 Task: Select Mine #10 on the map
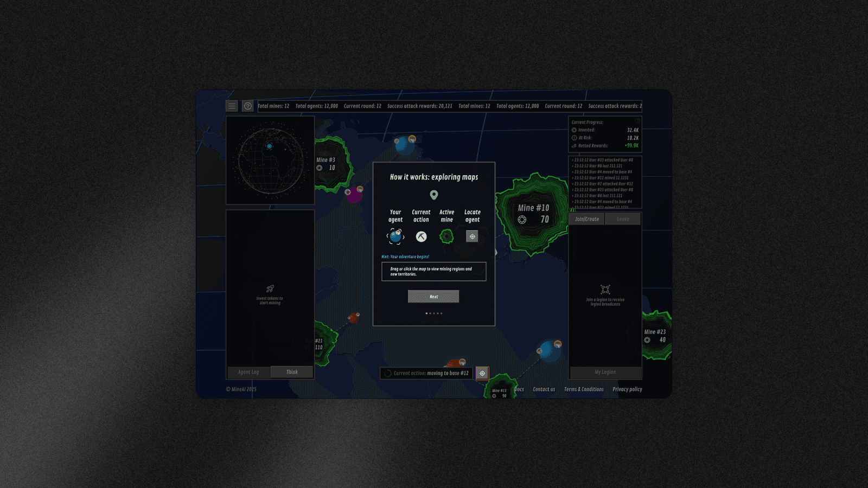point(533,214)
